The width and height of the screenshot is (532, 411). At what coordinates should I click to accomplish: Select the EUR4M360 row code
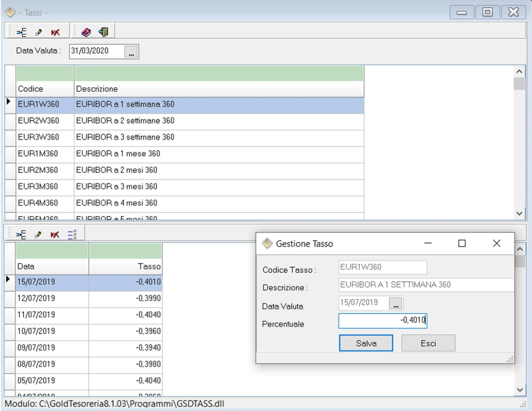pyautogui.click(x=38, y=203)
